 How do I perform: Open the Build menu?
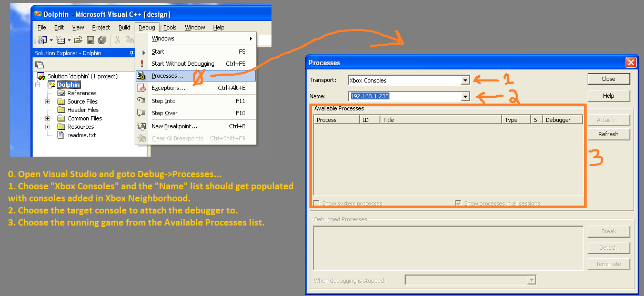coord(124,27)
